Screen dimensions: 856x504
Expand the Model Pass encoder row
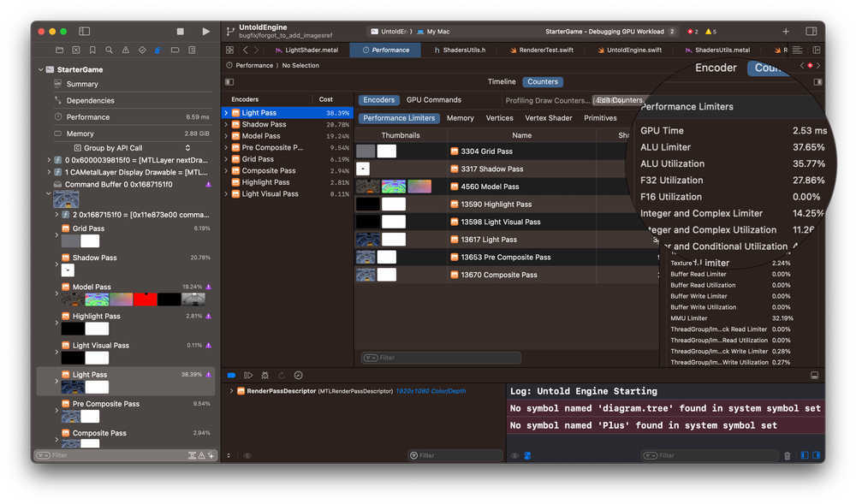pos(226,136)
